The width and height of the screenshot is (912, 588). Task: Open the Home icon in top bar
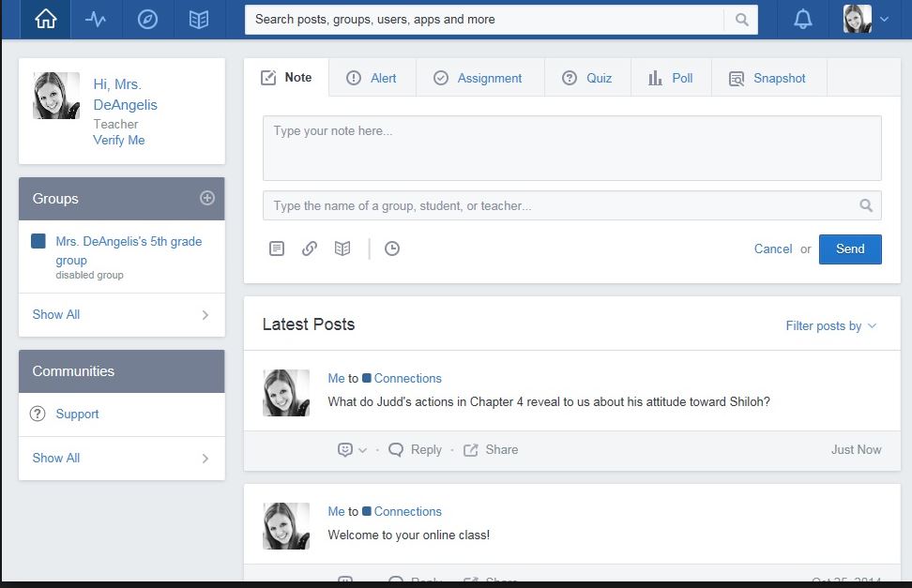(x=45, y=19)
